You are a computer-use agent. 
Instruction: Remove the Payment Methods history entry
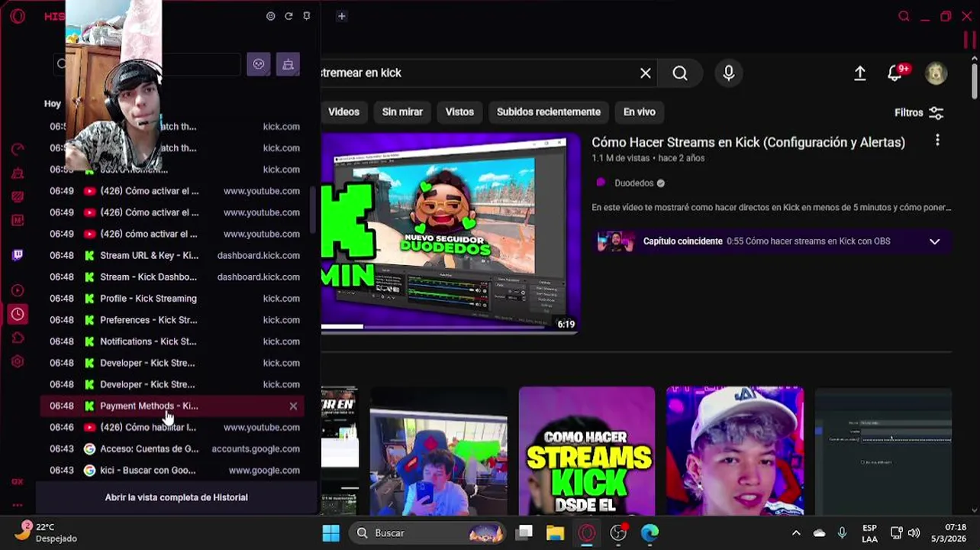(293, 406)
